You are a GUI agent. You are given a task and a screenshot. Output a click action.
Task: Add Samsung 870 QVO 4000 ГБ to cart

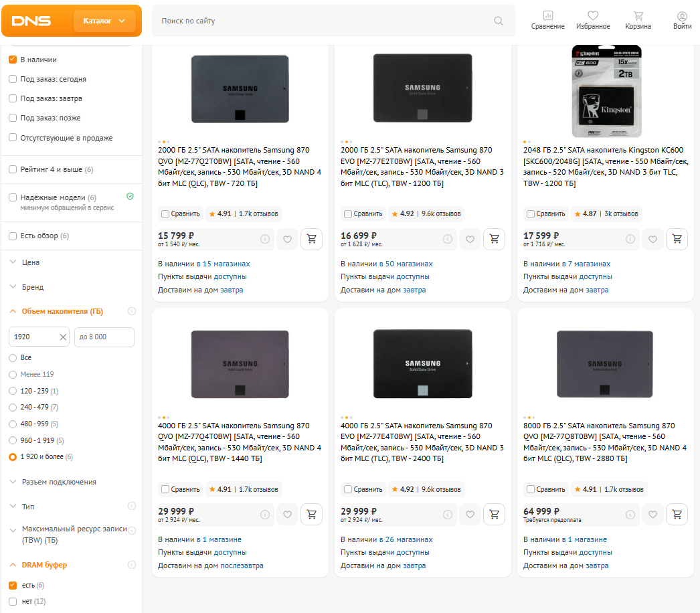pos(312,515)
